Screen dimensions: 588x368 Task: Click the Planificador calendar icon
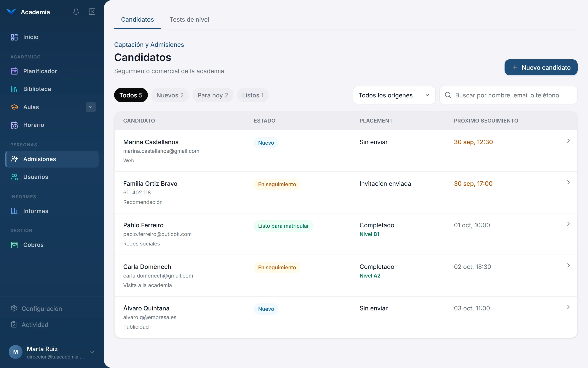pos(14,71)
